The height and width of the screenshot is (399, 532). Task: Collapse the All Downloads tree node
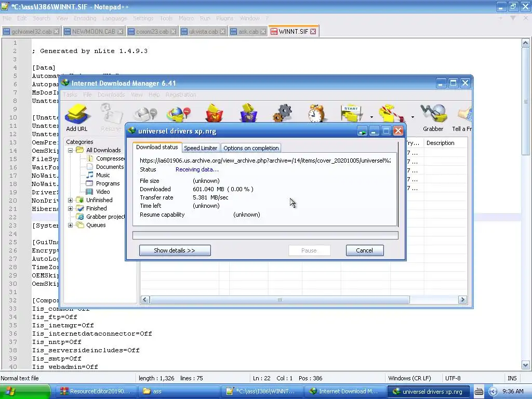71,150
